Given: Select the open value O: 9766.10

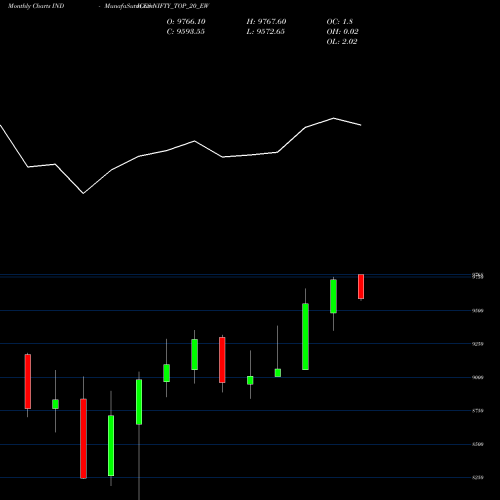Looking at the screenshot, I should click(x=186, y=22).
